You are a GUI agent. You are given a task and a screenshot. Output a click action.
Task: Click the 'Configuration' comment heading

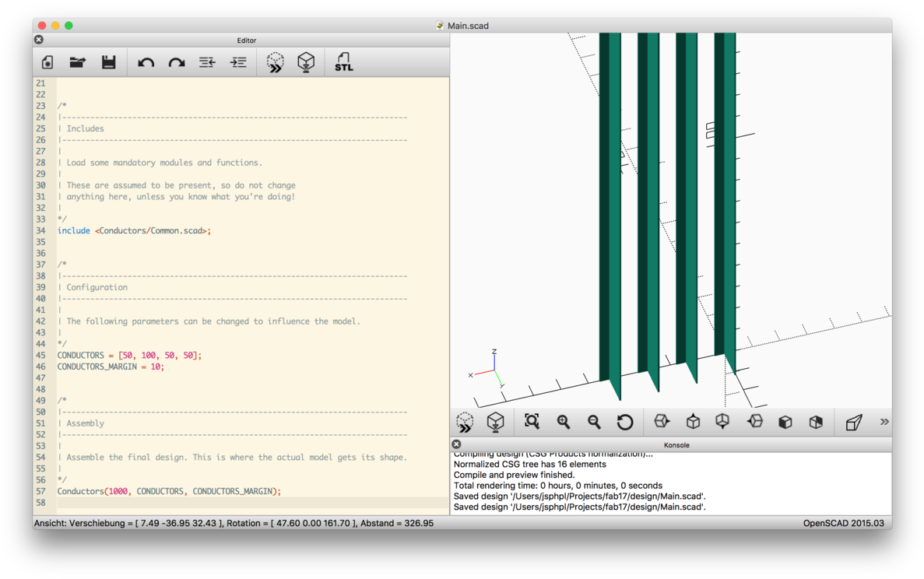pos(97,287)
